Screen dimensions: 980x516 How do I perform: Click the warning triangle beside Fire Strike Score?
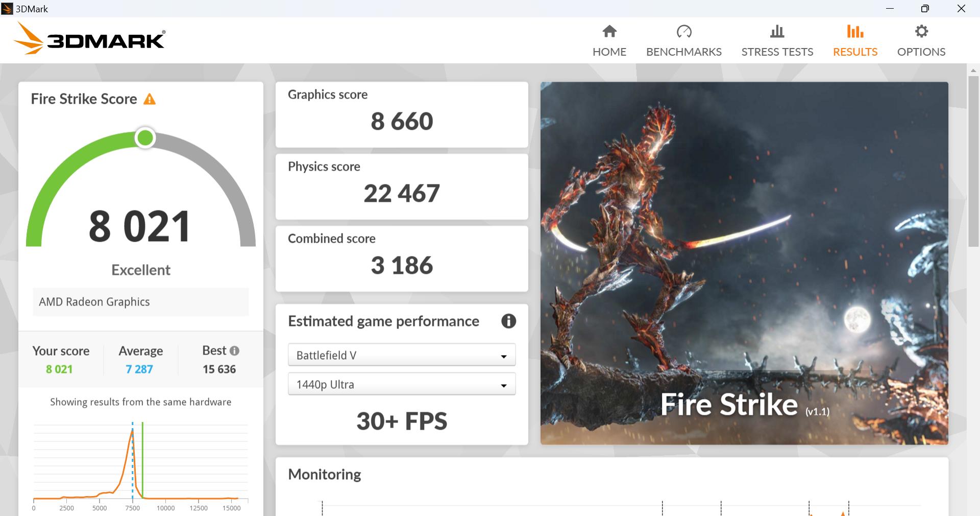click(149, 99)
